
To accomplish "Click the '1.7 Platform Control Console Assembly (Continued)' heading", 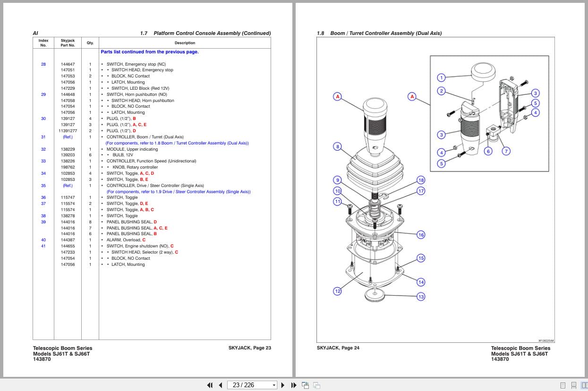I will click(x=205, y=34).
